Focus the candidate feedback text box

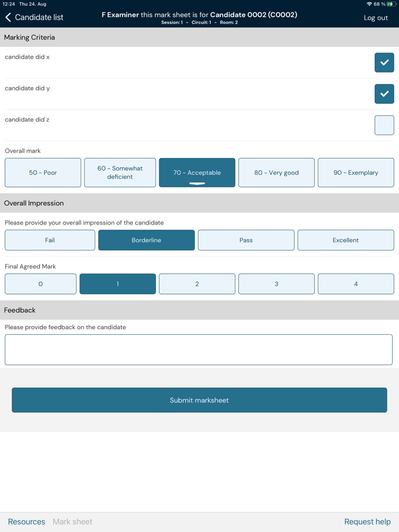click(x=198, y=350)
